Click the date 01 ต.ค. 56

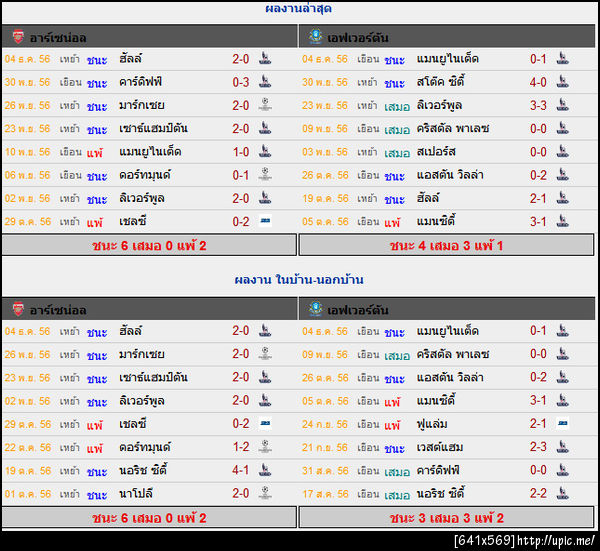coord(28,494)
